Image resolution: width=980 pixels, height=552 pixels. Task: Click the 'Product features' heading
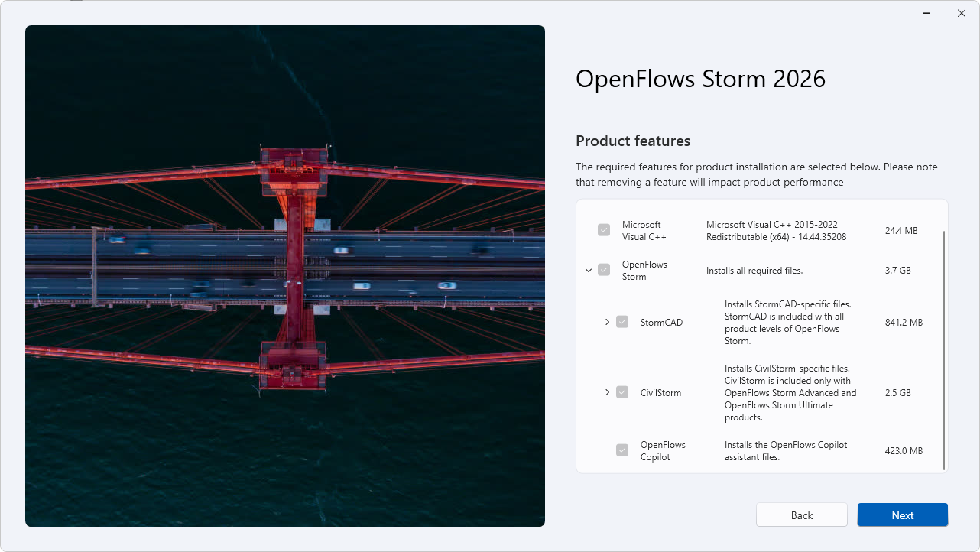coord(633,141)
